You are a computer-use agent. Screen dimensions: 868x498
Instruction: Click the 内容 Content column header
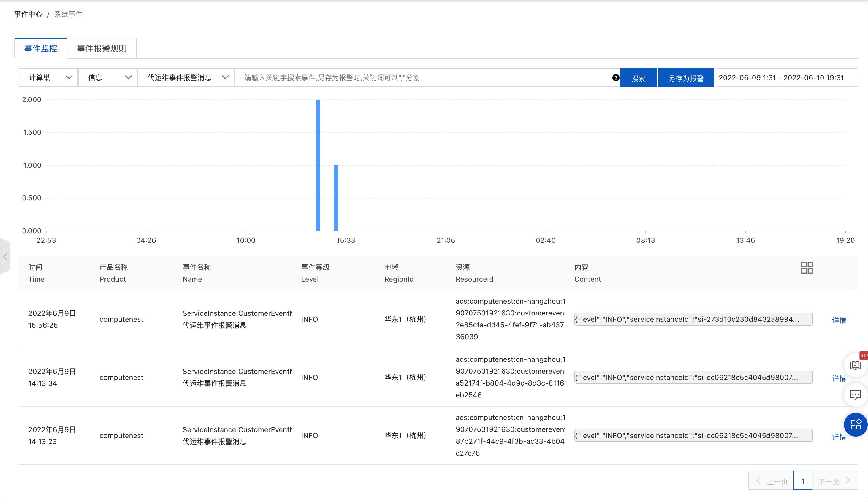(587, 273)
